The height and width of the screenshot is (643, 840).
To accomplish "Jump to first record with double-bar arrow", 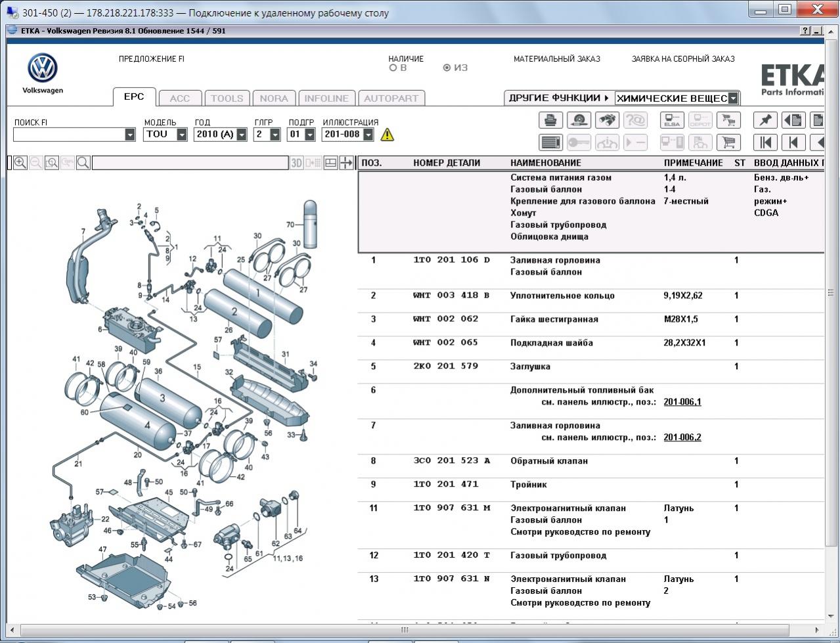I will (x=765, y=143).
